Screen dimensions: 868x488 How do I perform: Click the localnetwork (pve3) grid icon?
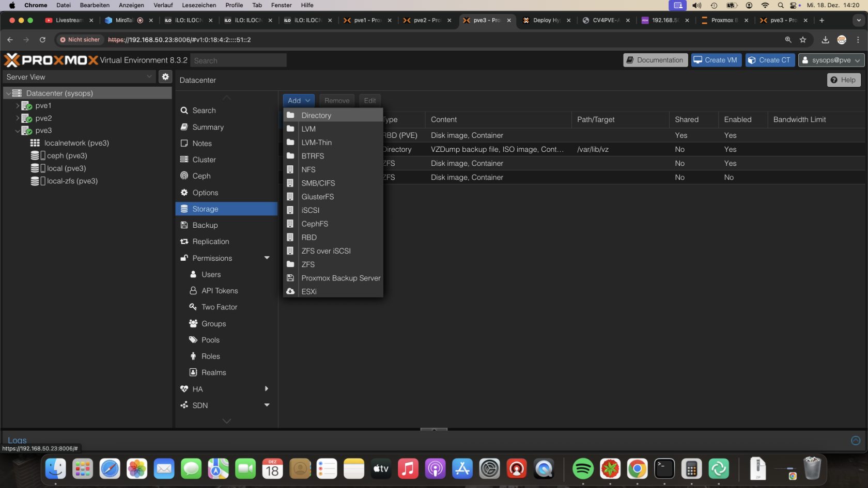coord(35,143)
